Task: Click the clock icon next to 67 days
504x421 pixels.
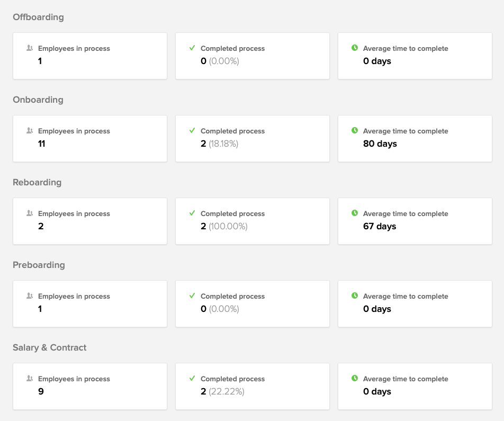Action: point(355,213)
